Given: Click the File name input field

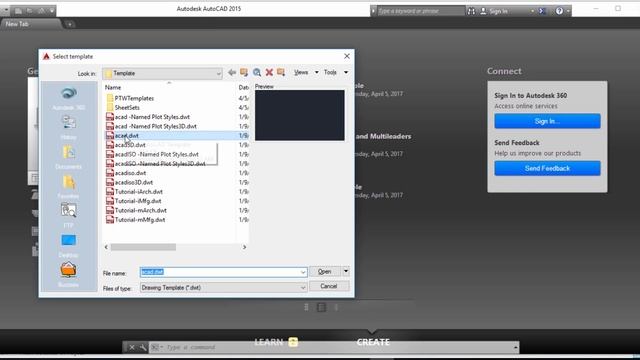Looking at the screenshot, I should coord(220,272).
